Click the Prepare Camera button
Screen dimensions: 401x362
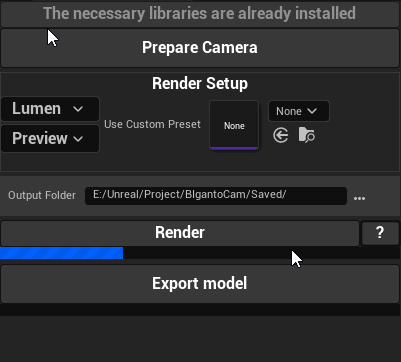pos(200,48)
